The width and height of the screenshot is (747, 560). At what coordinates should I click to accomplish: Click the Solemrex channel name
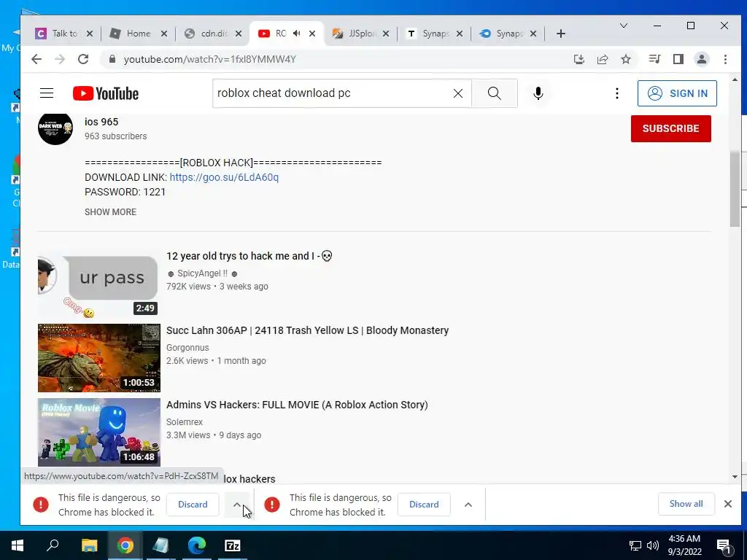(x=185, y=422)
